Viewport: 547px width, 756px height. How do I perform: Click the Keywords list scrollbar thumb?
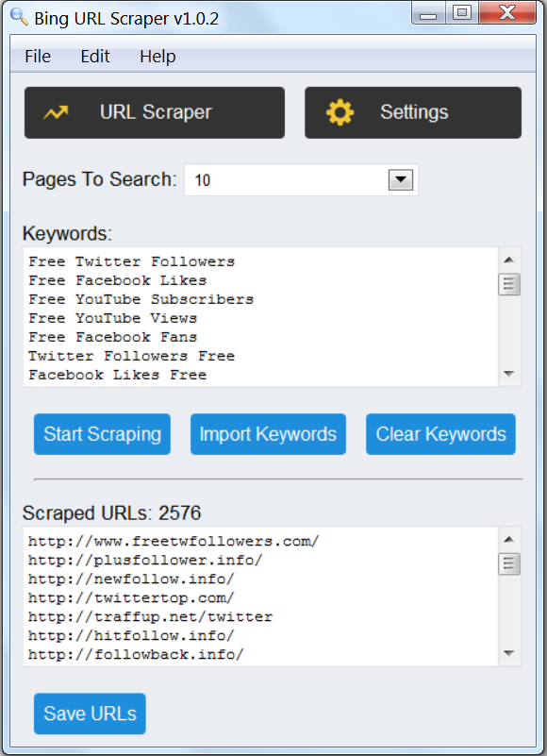509,283
